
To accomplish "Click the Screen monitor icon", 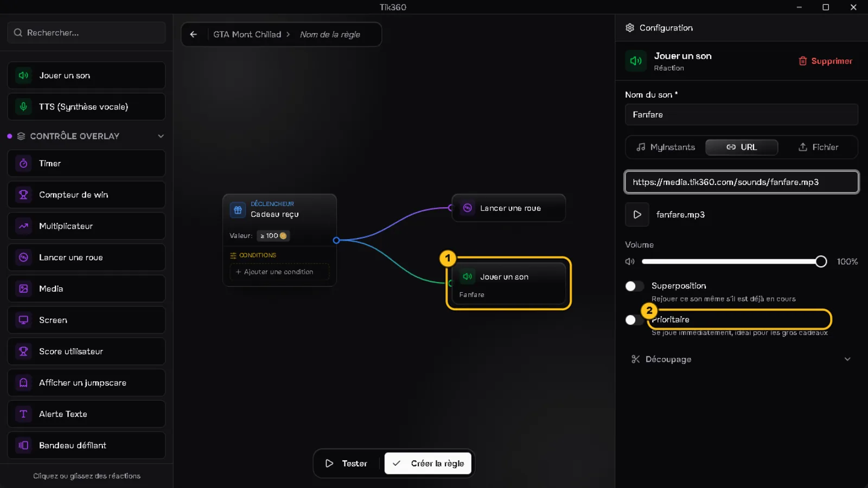I will [23, 320].
